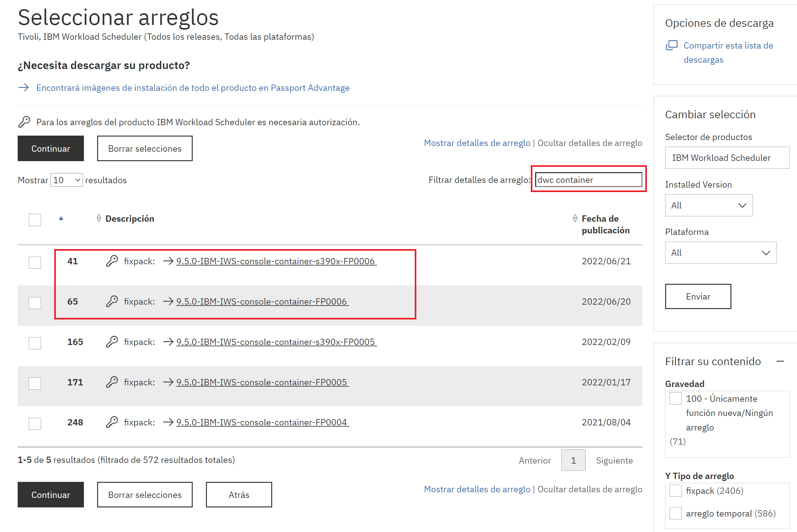
Task: Check the 100 - Únicamente función nueva severity filter
Action: (x=676, y=398)
